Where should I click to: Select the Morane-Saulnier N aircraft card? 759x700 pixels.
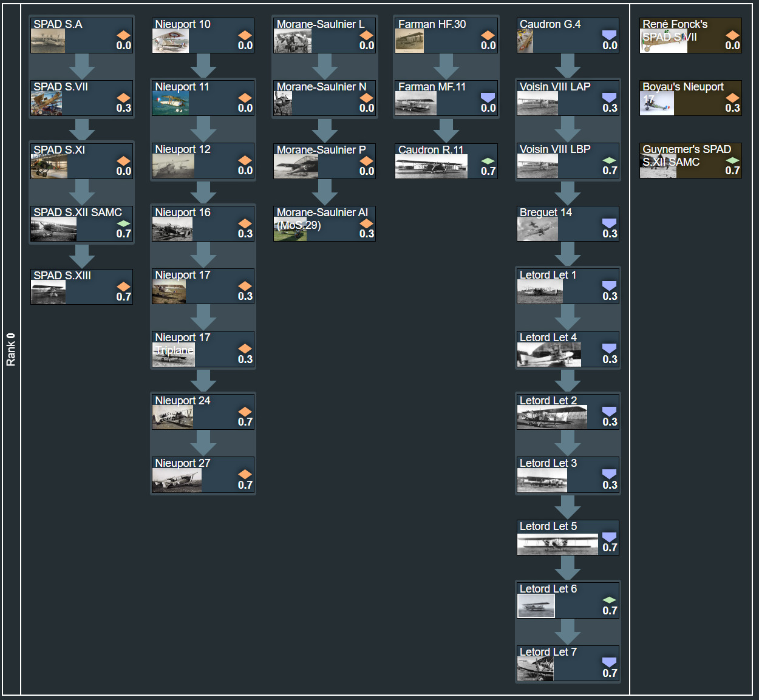[324, 98]
